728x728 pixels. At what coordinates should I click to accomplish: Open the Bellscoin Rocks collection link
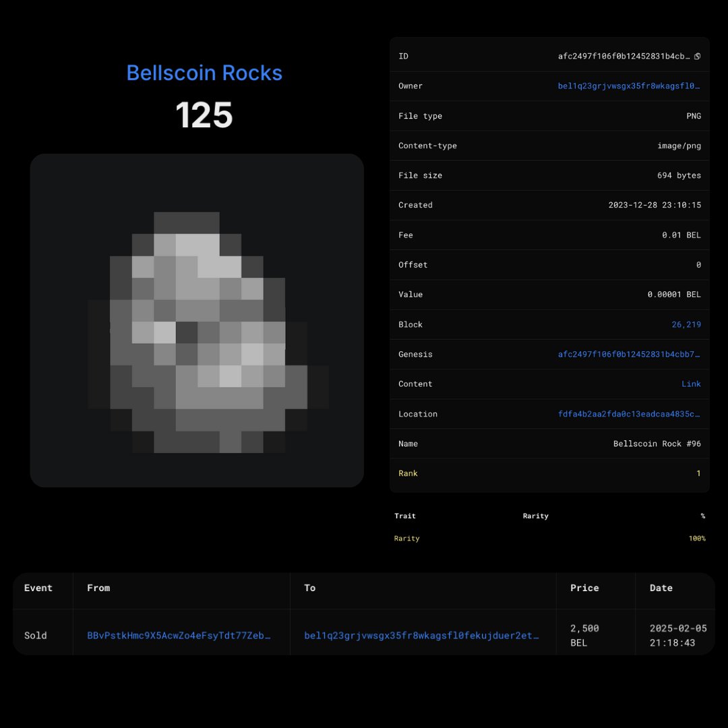(204, 73)
